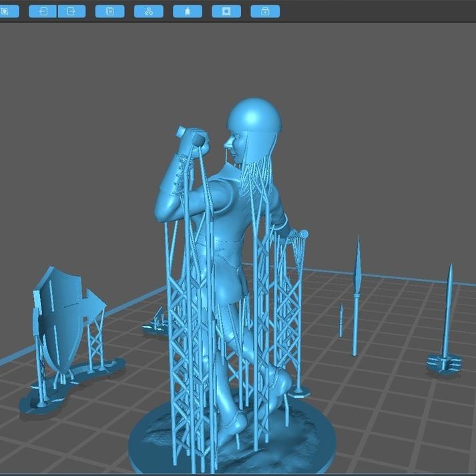Click the square-with-dot toolbar icon
This screenshot has height=476, width=476.
click(226, 11)
